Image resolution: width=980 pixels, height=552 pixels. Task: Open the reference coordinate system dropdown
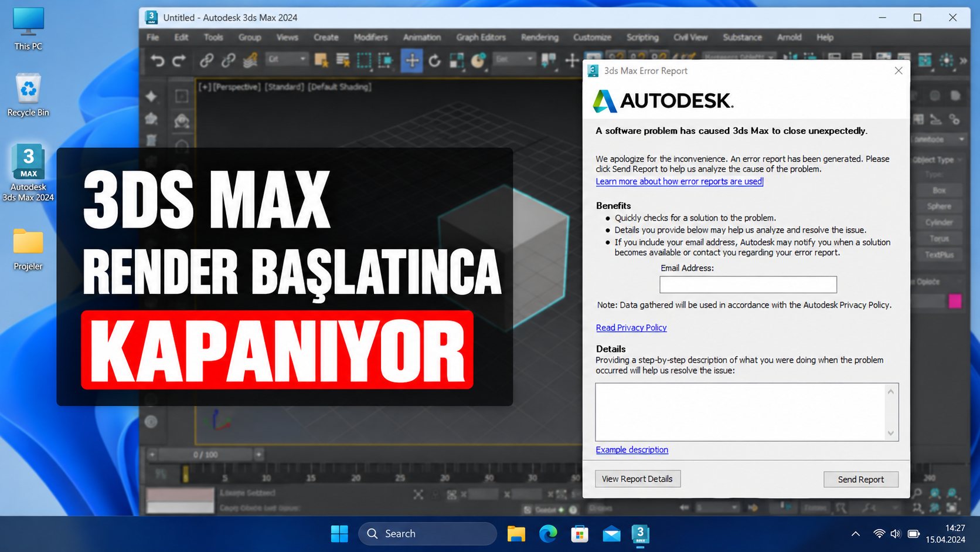tap(514, 59)
